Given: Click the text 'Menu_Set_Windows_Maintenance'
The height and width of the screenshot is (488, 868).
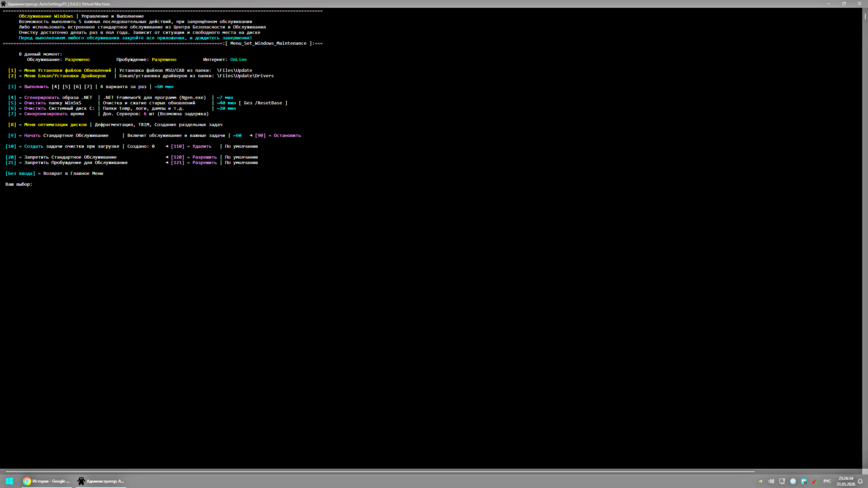Looking at the screenshot, I should coord(268,43).
